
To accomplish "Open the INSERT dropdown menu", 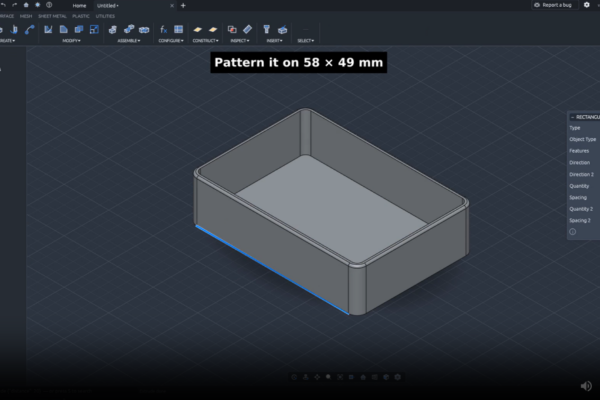I will 274,41.
